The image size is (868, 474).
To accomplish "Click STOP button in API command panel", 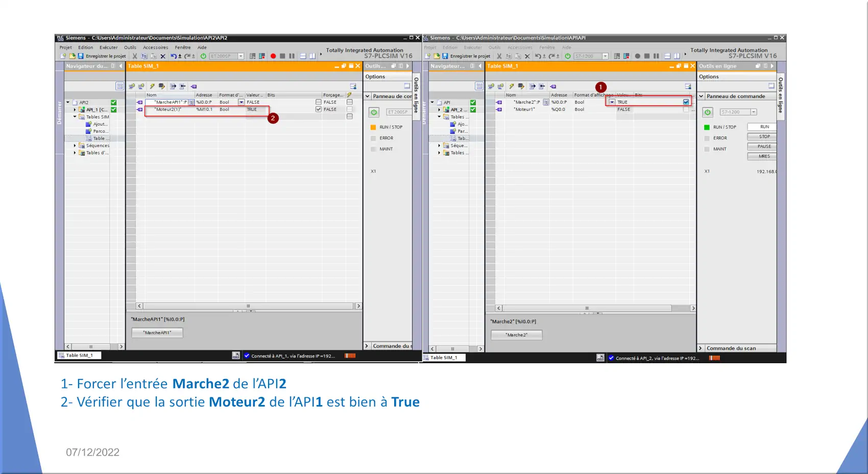I will click(x=761, y=136).
